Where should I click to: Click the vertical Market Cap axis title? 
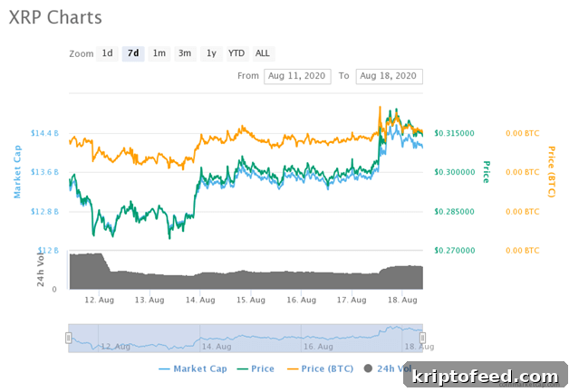tap(17, 172)
